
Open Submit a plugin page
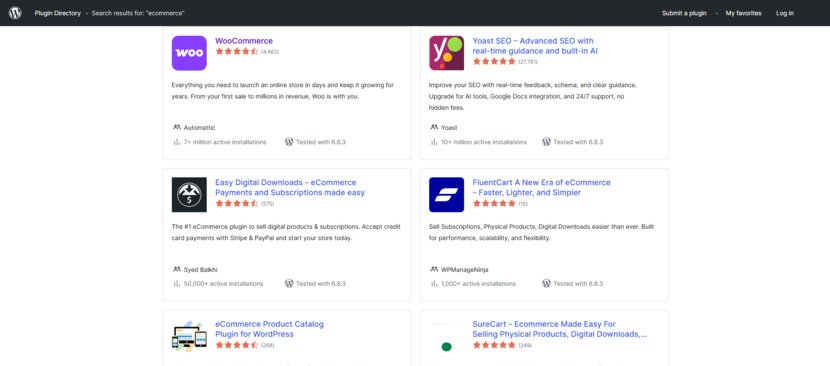(684, 13)
